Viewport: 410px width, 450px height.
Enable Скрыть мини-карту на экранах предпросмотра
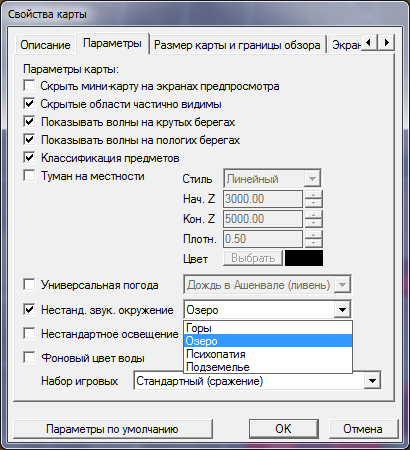[29, 85]
